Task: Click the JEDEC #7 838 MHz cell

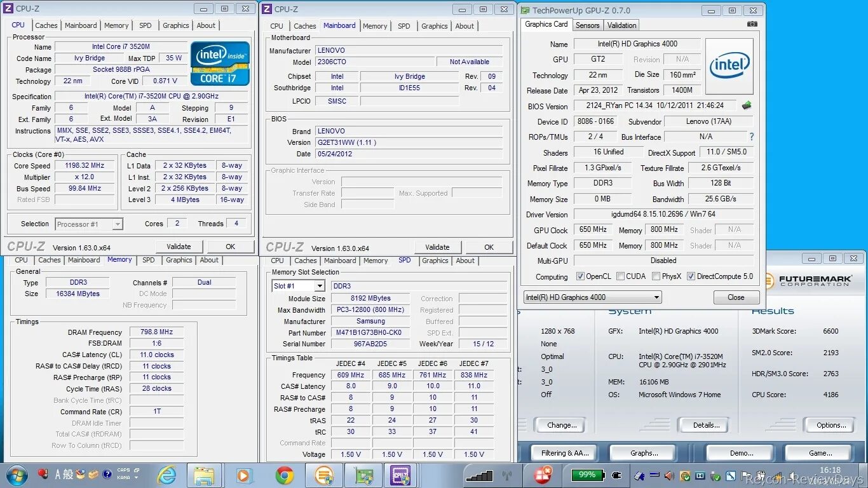Action: 474,375
